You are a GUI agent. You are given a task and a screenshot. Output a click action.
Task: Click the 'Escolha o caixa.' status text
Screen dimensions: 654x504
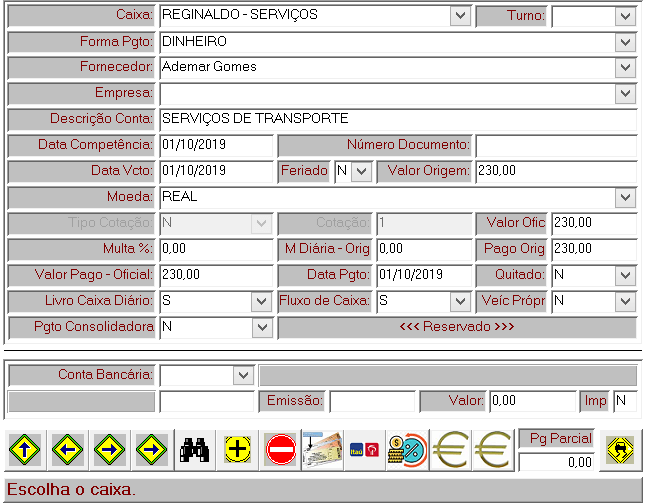point(71,490)
